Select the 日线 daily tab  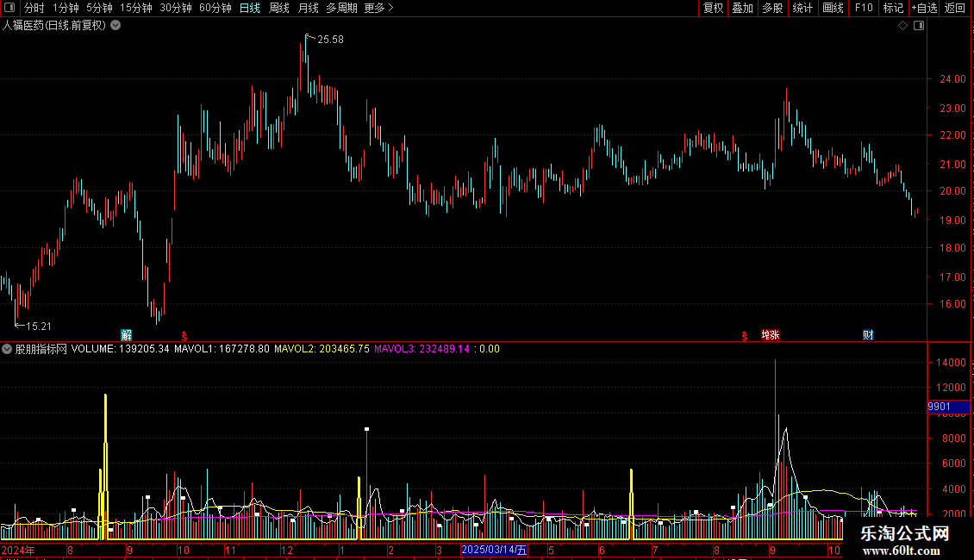250,8
